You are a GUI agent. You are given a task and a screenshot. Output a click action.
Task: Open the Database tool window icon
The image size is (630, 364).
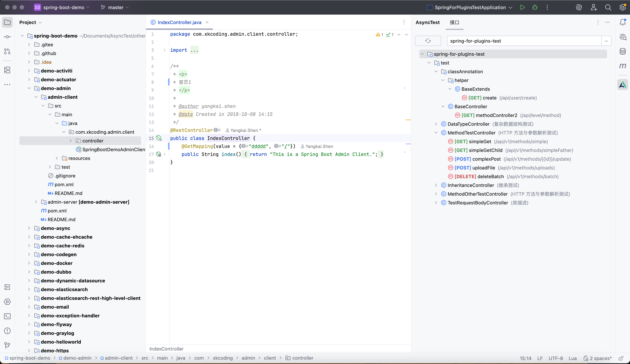point(623,51)
